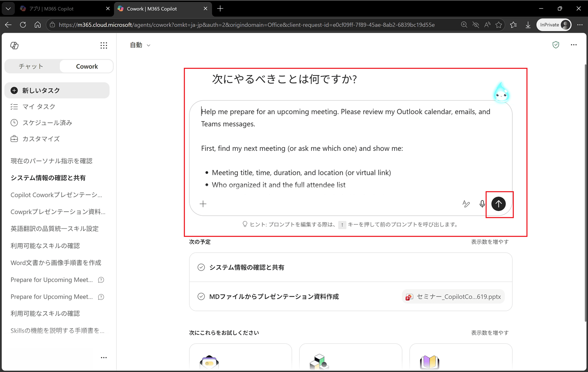Viewport: 588px width, 372px height.
Task: Open カスタマイズ
Action: click(57, 139)
